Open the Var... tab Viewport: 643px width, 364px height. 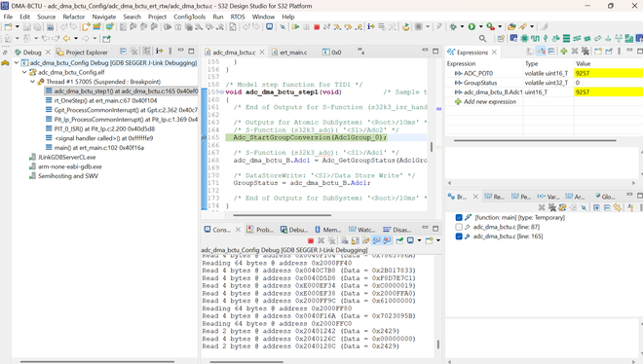548,197
